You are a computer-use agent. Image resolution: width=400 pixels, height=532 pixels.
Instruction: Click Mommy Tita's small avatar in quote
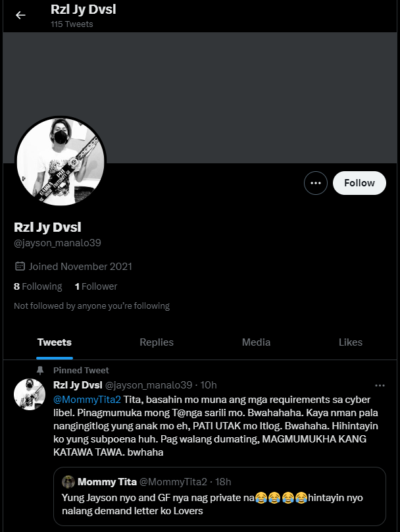(x=68, y=481)
